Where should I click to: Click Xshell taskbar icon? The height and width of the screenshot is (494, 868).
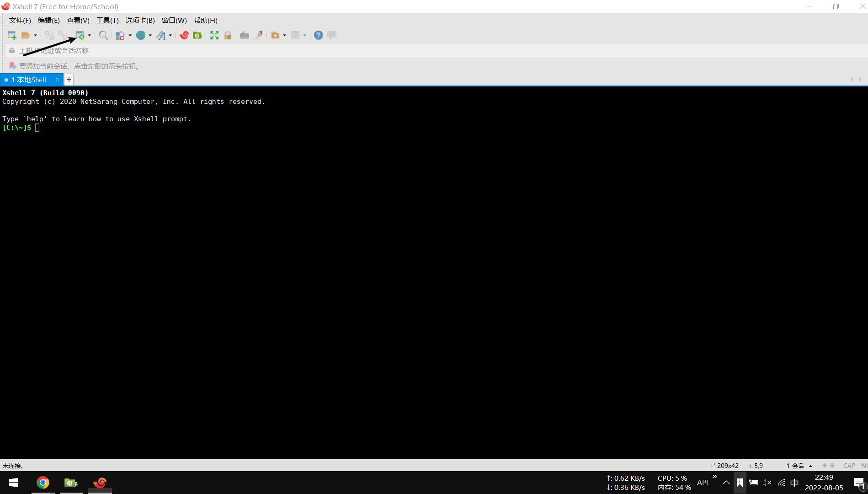point(100,483)
